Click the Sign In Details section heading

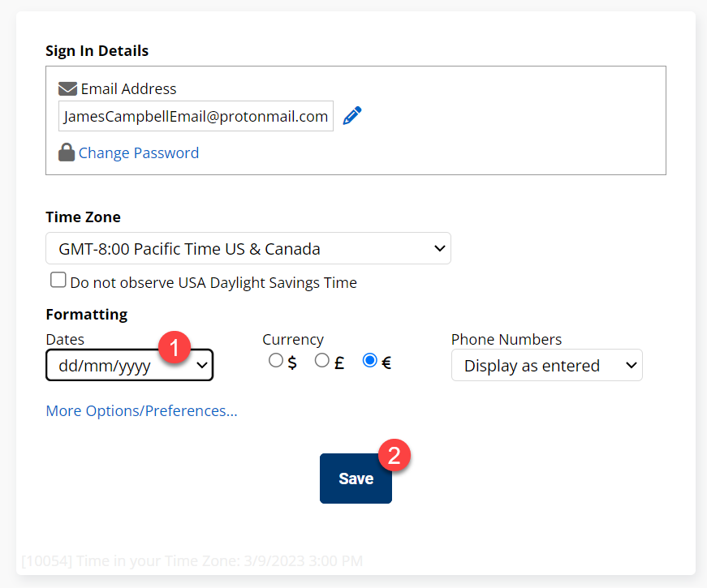97,50
